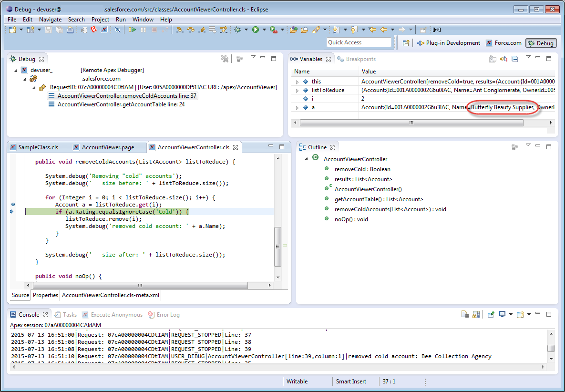
Task: Expand the 'a' variable row
Action: point(297,108)
